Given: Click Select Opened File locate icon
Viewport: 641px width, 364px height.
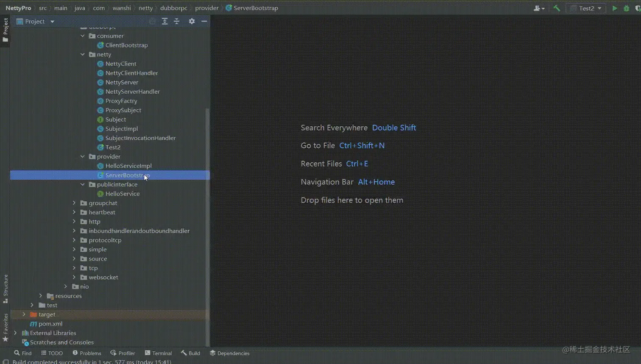Looking at the screenshot, I should click(152, 21).
